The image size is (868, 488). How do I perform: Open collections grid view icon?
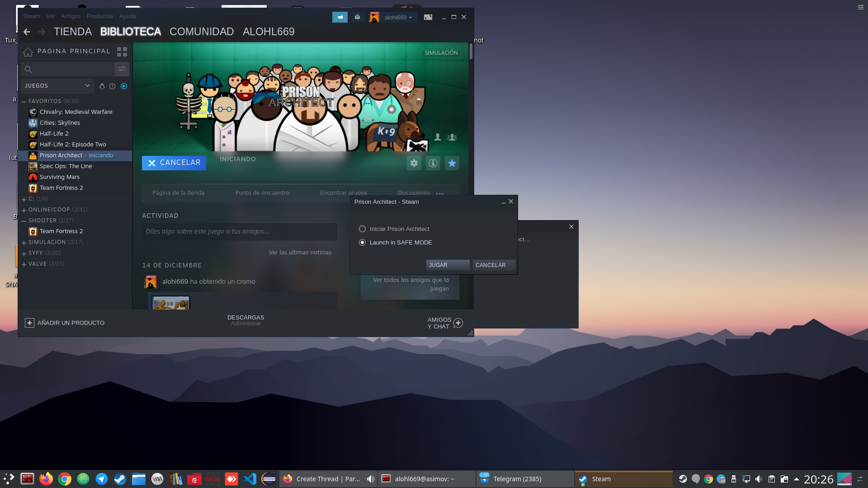[122, 52]
